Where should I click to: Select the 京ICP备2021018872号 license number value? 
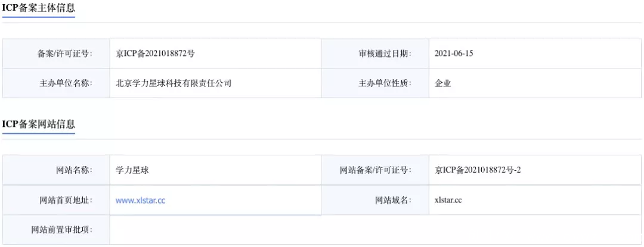pos(155,54)
